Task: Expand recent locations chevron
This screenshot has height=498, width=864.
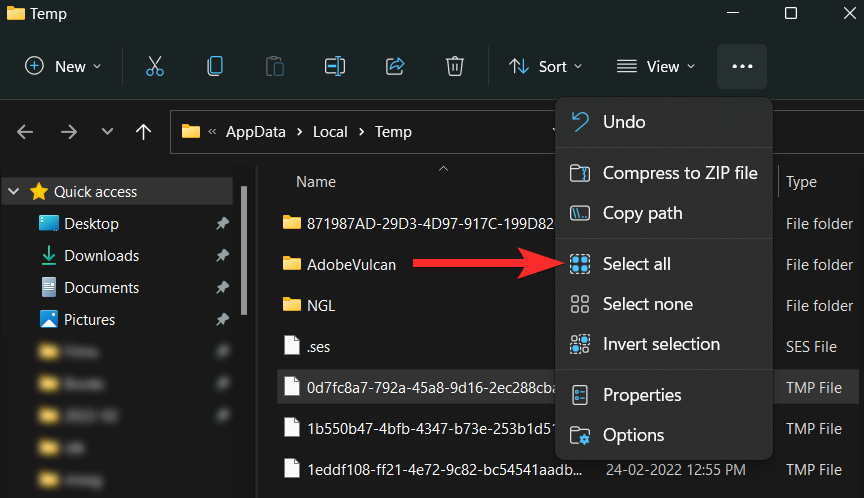Action: point(107,132)
